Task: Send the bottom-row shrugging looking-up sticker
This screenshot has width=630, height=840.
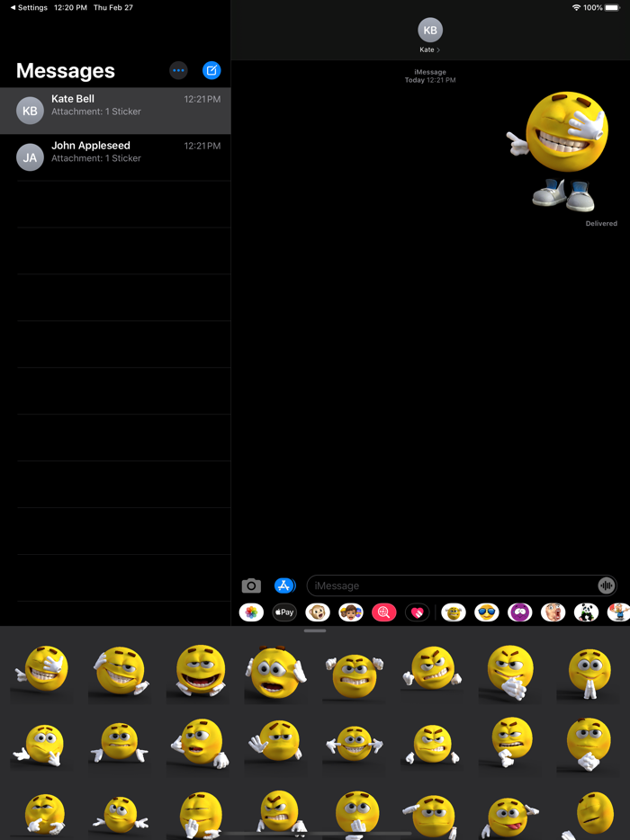Action: tap(120, 816)
